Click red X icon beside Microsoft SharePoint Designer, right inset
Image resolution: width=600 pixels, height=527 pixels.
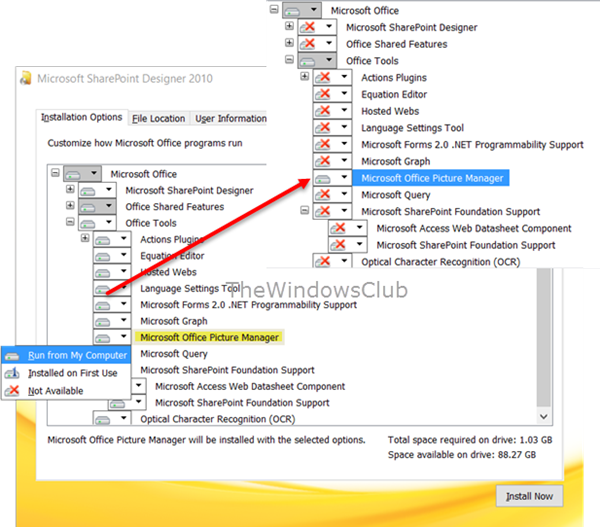pos(308,27)
